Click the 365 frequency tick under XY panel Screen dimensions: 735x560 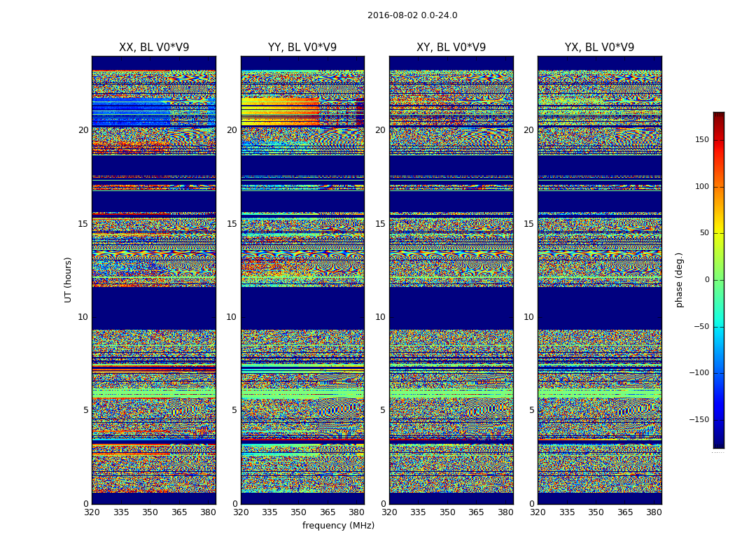coord(476,512)
